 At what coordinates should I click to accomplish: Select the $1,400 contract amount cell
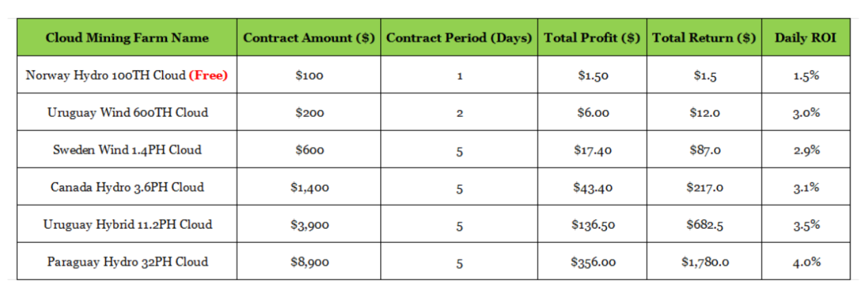(309, 187)
